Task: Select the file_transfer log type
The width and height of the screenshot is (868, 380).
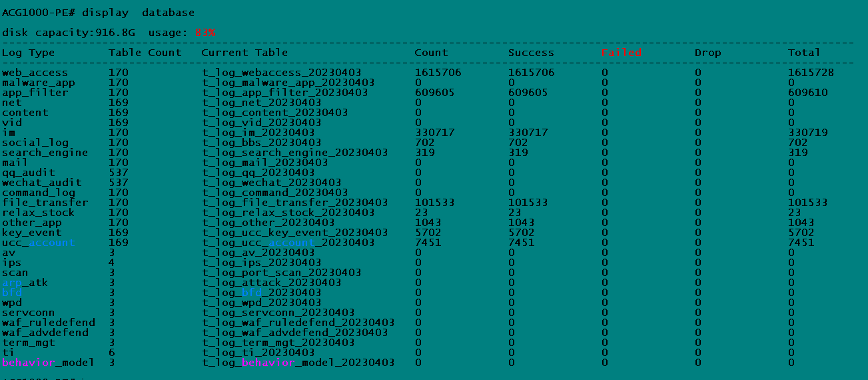Action: pyautogui.click(x=45, y=203)
